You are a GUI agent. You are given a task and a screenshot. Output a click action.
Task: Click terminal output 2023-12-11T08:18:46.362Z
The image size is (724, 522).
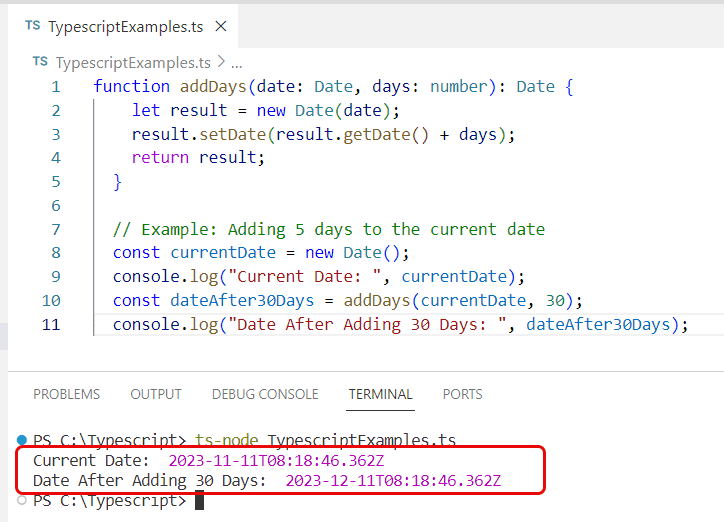393,480
